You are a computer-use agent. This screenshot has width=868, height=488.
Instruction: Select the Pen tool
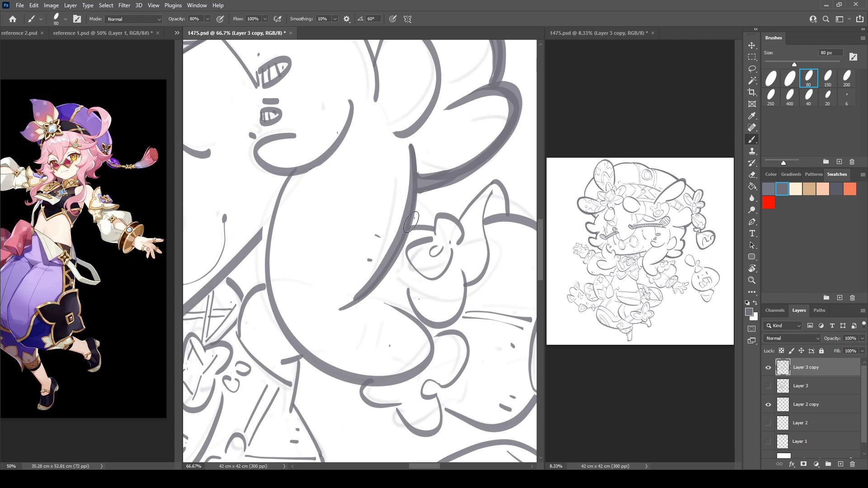752,222
